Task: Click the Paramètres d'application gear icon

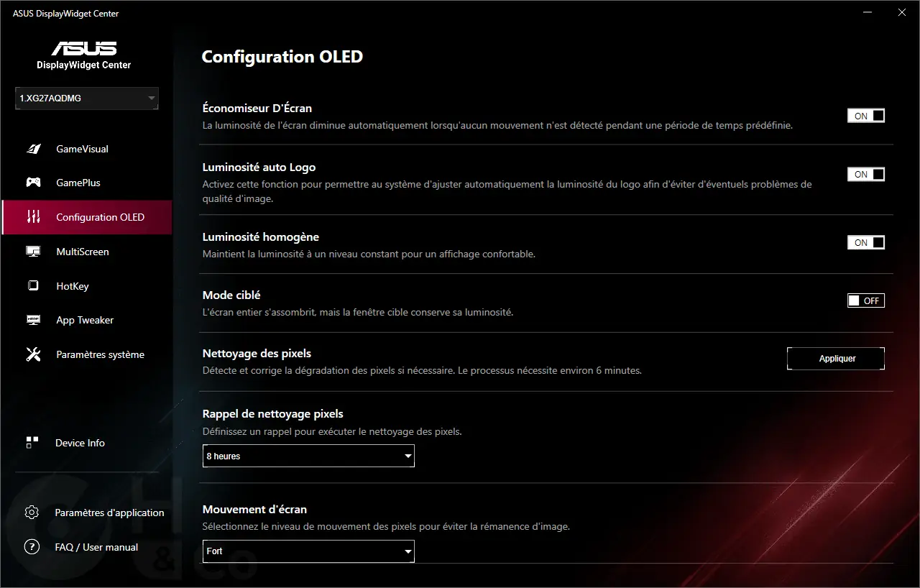Action: tap(32, 513)
